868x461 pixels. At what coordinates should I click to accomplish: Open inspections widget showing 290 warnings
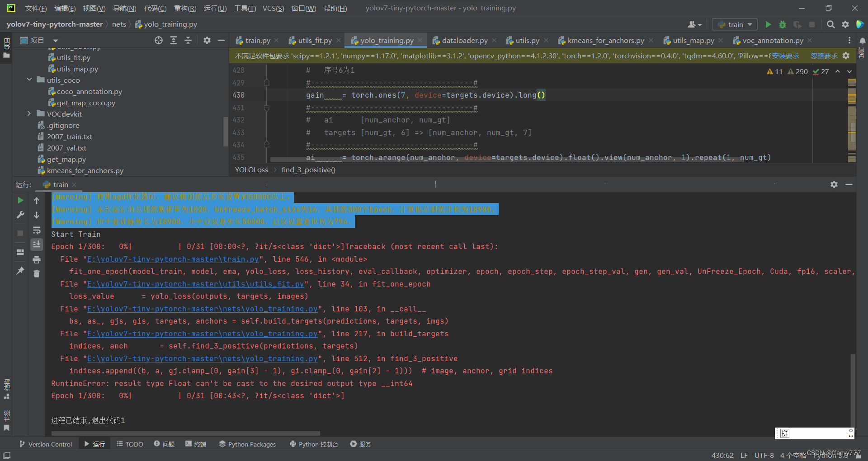(x=797, y=71)
